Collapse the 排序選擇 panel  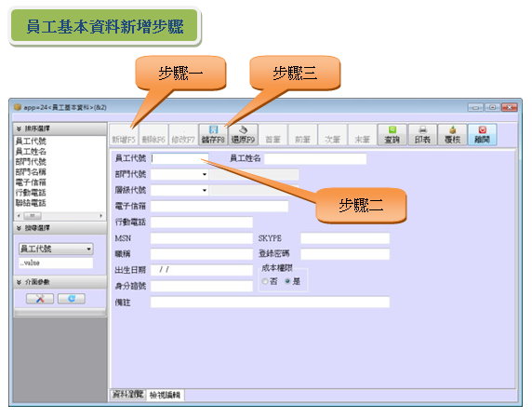coord(19,128)
